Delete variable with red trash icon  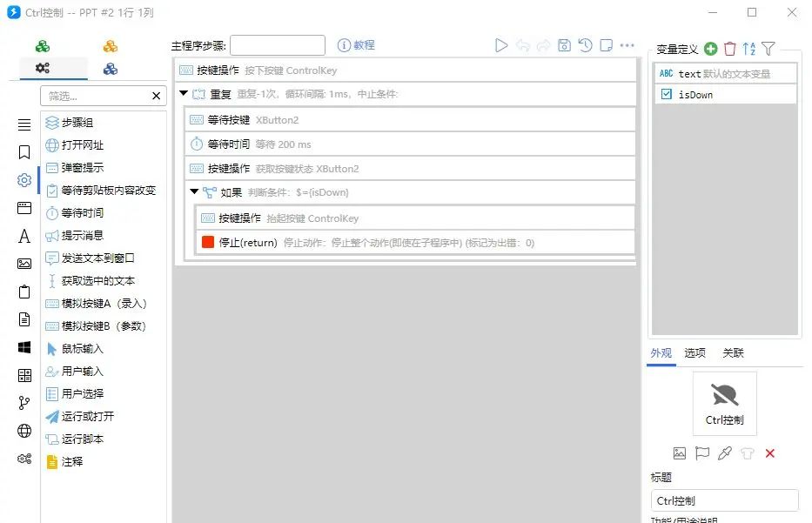[x=729, y=49]
